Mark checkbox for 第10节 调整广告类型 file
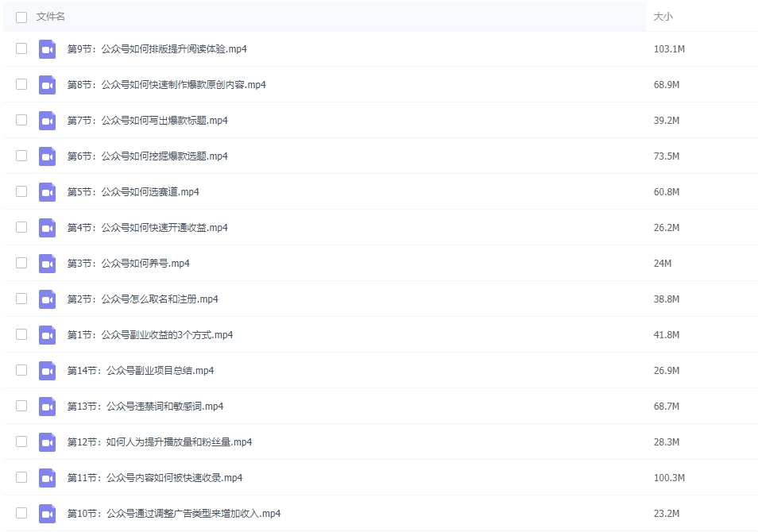Screen dimensions: 758x532 tap(21, 513)
